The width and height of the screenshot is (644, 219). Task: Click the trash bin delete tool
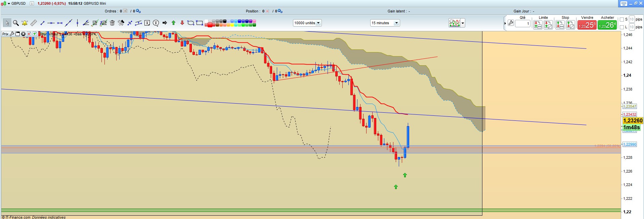112,23
